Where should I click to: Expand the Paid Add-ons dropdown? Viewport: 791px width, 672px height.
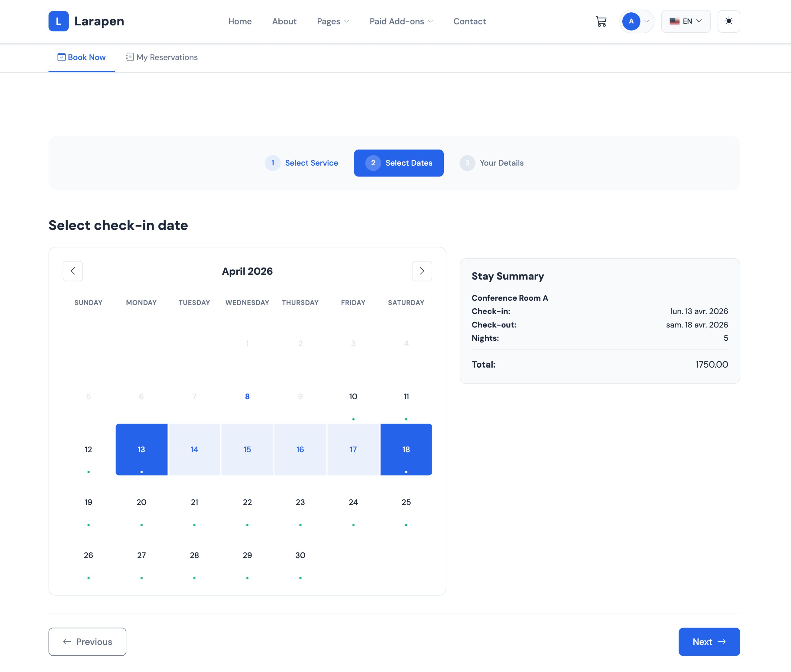[401, 21]
